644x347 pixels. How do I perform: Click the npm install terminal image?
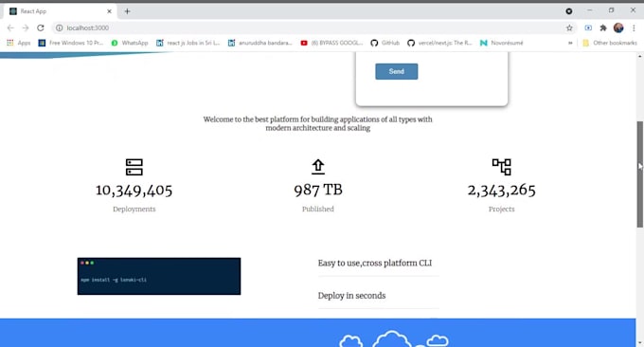(159, 276)
